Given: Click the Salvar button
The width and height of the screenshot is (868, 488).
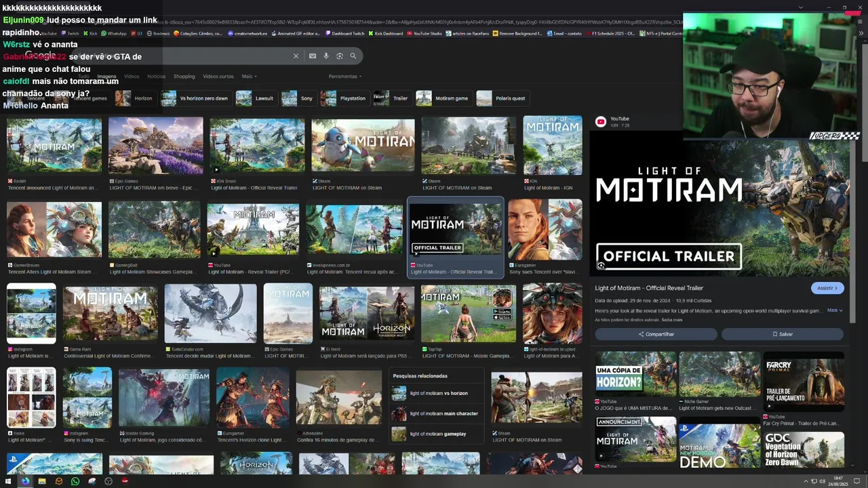Looking at the screenshot, I should click(x=783, y=334).
